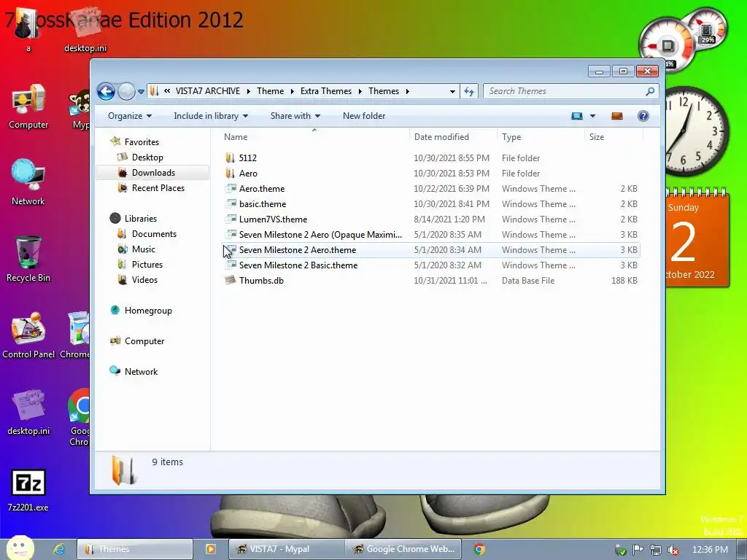Open the Documents library
This screenshot has height=560, width=747.
coord(154,234)
